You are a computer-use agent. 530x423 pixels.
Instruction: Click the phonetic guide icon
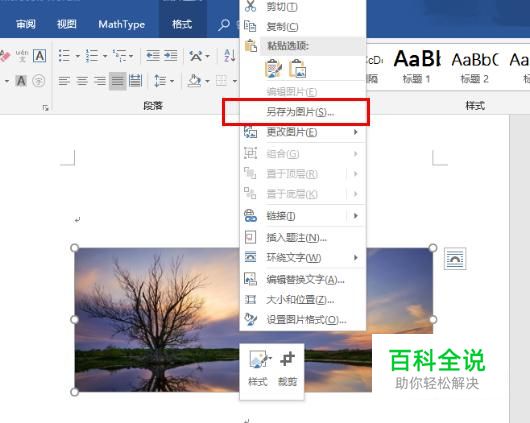22,56
